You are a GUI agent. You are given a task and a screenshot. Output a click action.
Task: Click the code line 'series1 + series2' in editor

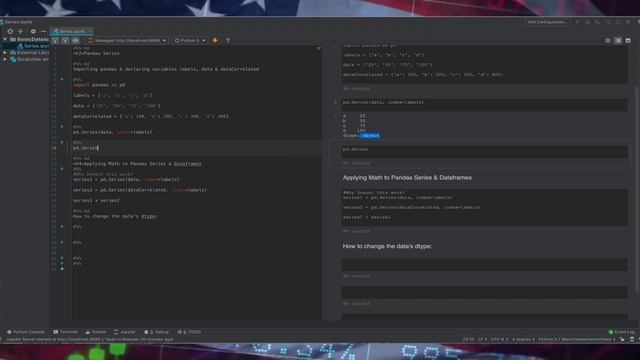point(96,200)
